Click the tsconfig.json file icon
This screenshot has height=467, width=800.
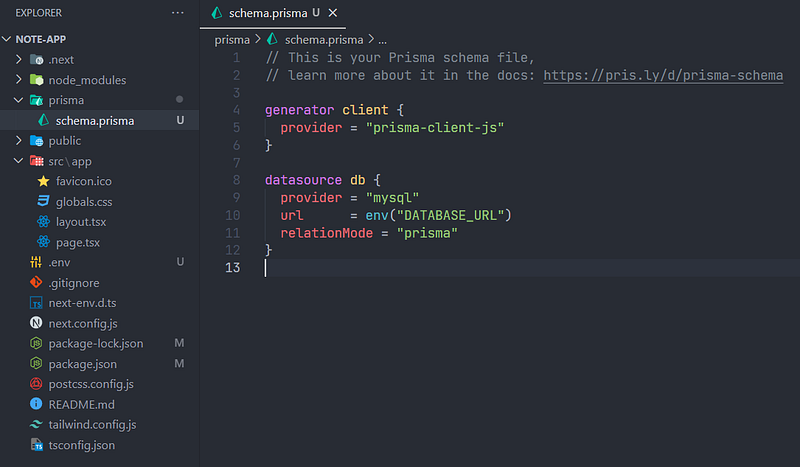(x=36, y=445)
